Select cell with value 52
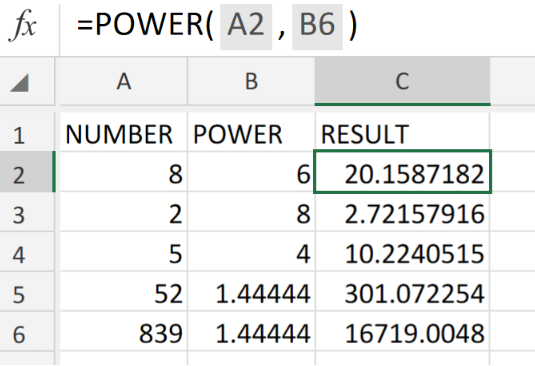 tap(124, 292)
